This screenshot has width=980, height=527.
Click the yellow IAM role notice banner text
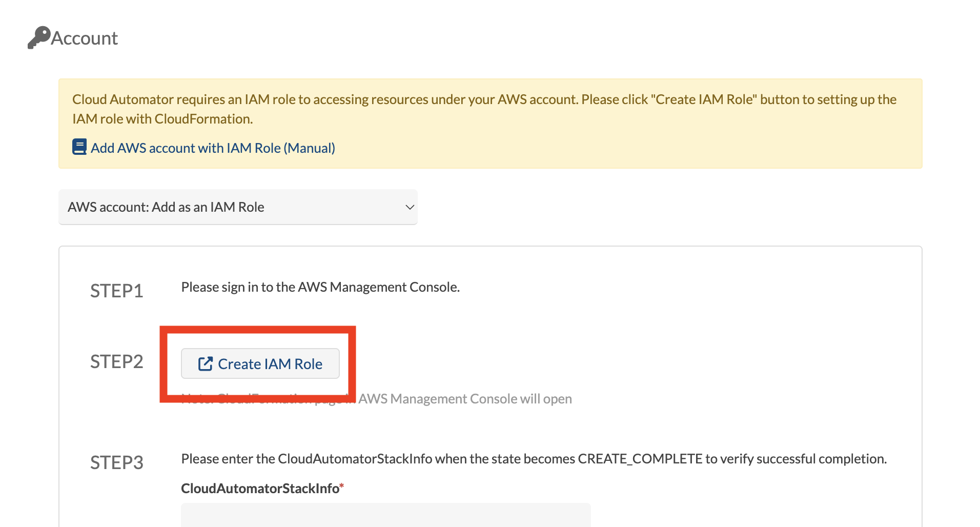coord(484,109)
